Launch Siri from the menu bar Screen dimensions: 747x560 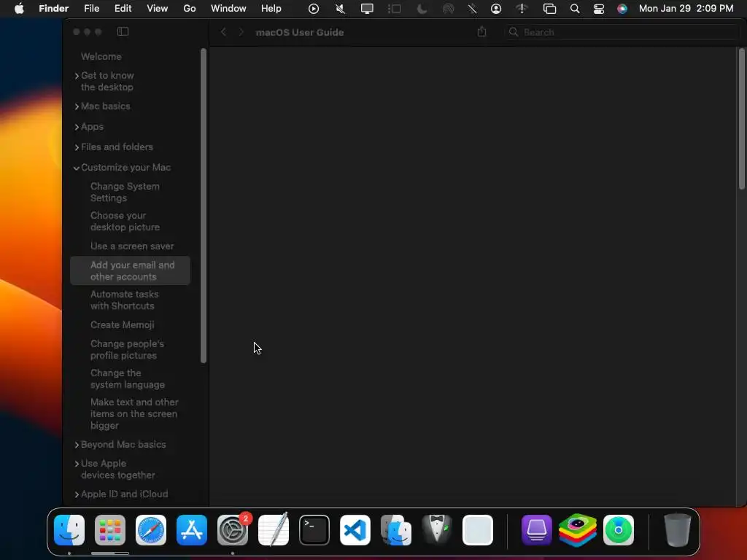pyautogui.click(x=622, y=9)
